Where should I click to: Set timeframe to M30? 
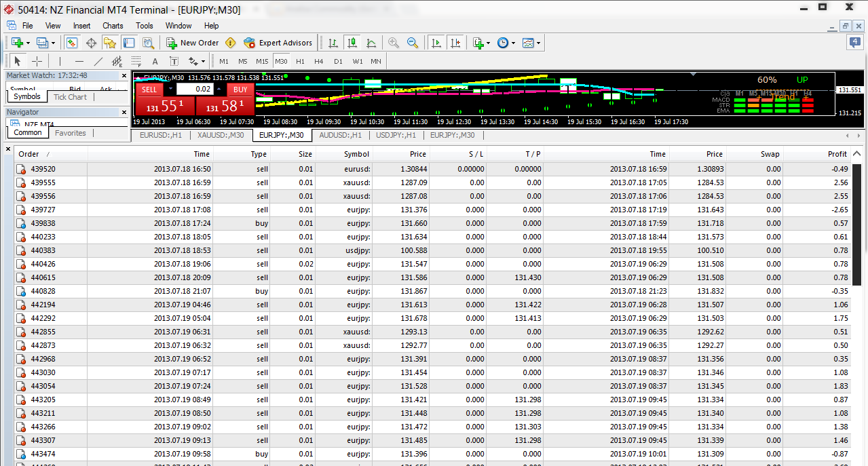[x=281, y=61]
